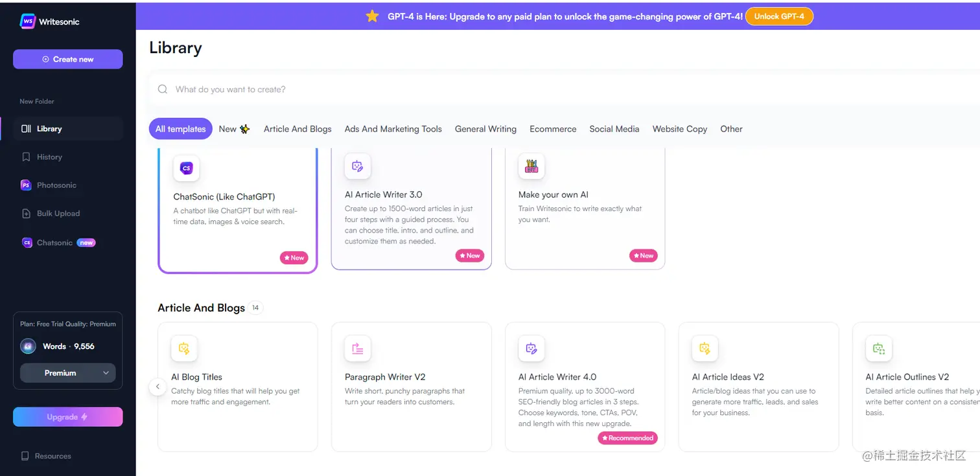Screen dimensions: 980x476
Task: Open the New Folder link
Action: click(37, 102)
